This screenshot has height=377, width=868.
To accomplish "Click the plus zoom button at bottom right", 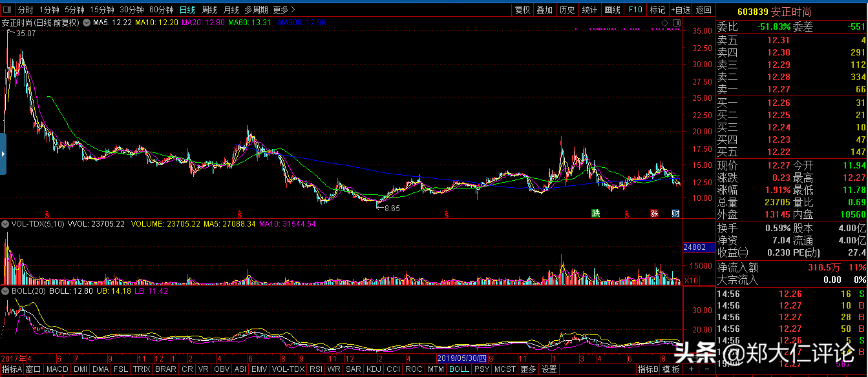I will coord(692,370).
